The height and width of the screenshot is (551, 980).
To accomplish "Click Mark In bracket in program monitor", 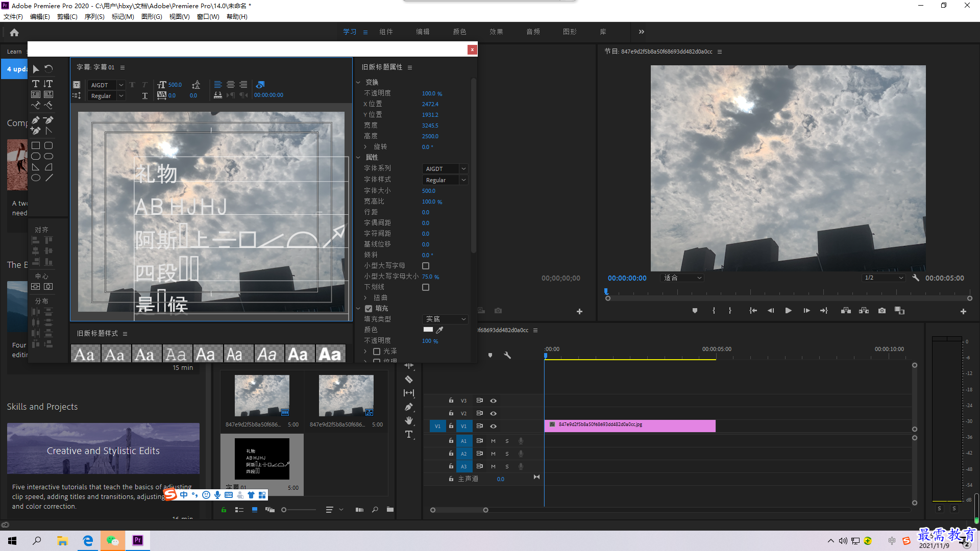I will point(714,311).
